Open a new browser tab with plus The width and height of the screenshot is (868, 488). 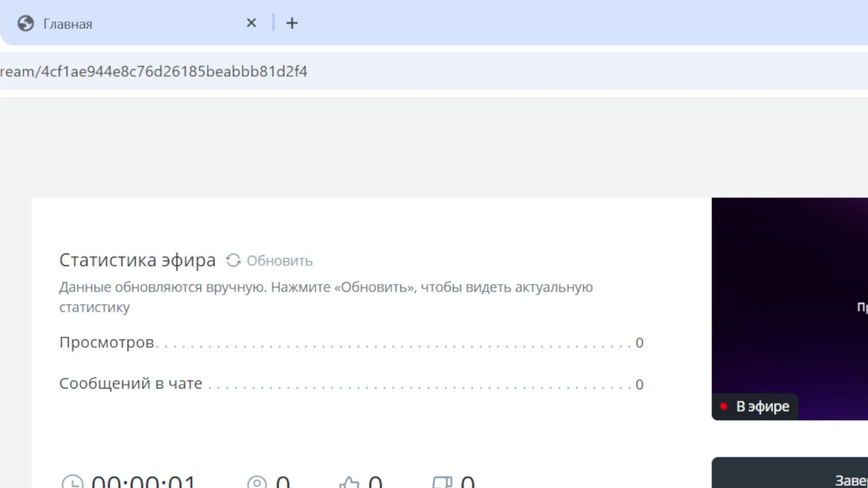[x=292, y=23]
